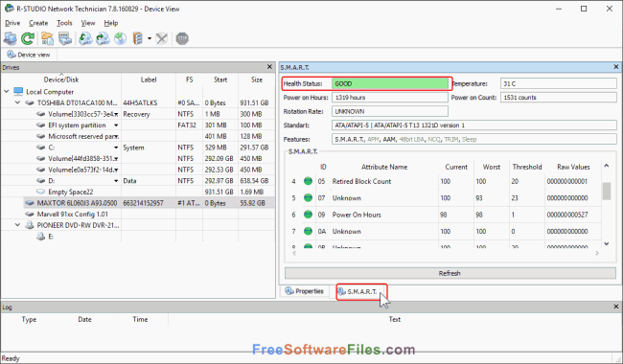Click the SMART table scroll down arrow
This screenshot has width=623, height=364.
(x=607, y=243)
